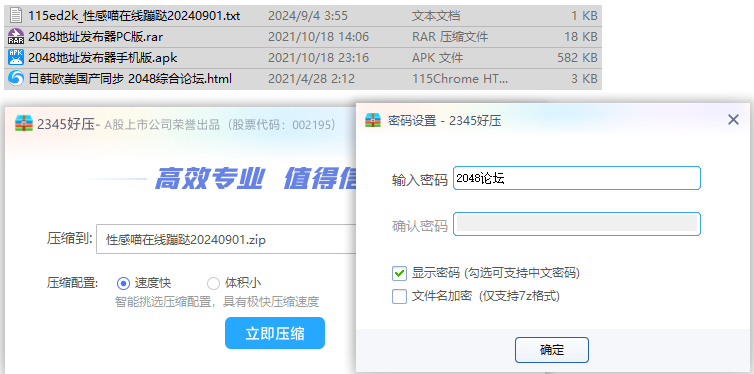Click the 确认密码 input field

(x=577, y=224)
